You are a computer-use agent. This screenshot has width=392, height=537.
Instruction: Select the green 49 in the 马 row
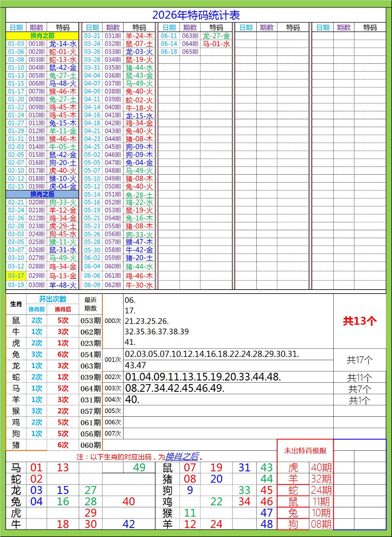pos(139,468)
